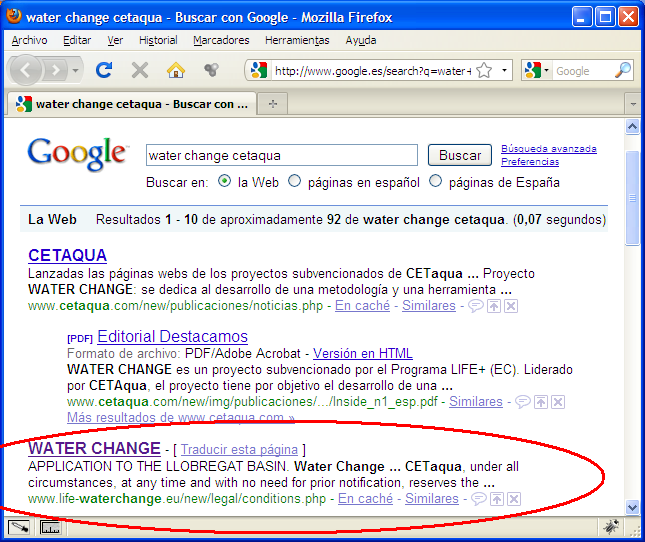The height and width of the screenshot is (542, 645).
Task: Open the 'Editorial Destacamos' PDF result
Action: coord(172,336)
